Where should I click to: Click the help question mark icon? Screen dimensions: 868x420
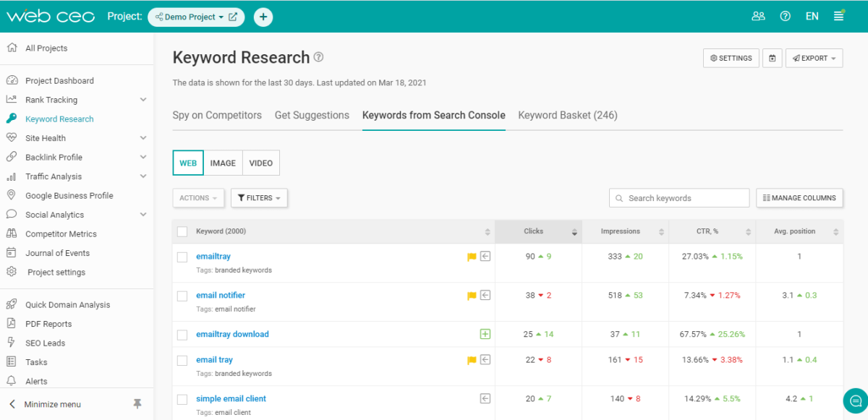pos(785,15)
